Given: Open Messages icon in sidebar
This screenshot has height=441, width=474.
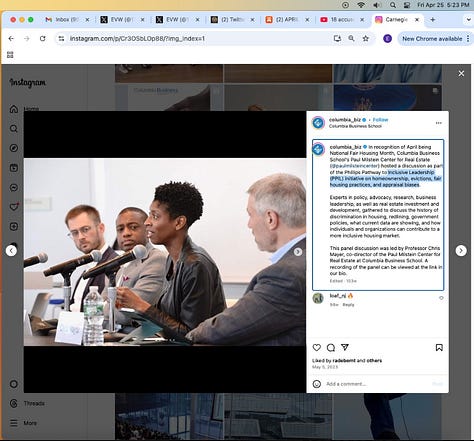Looking at the screenshot, I should coord(14,187).
